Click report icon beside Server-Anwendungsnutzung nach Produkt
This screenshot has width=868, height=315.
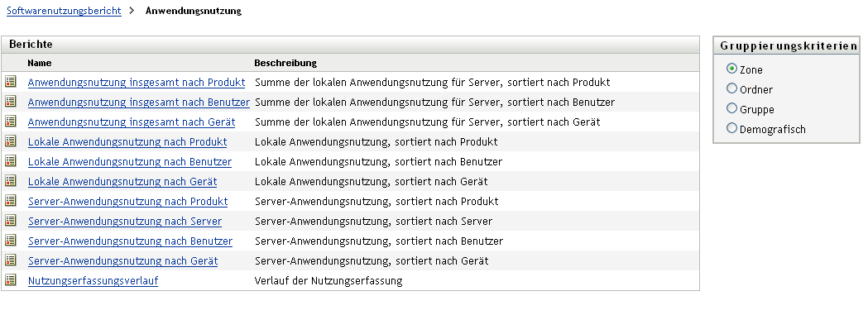(11, 201)
